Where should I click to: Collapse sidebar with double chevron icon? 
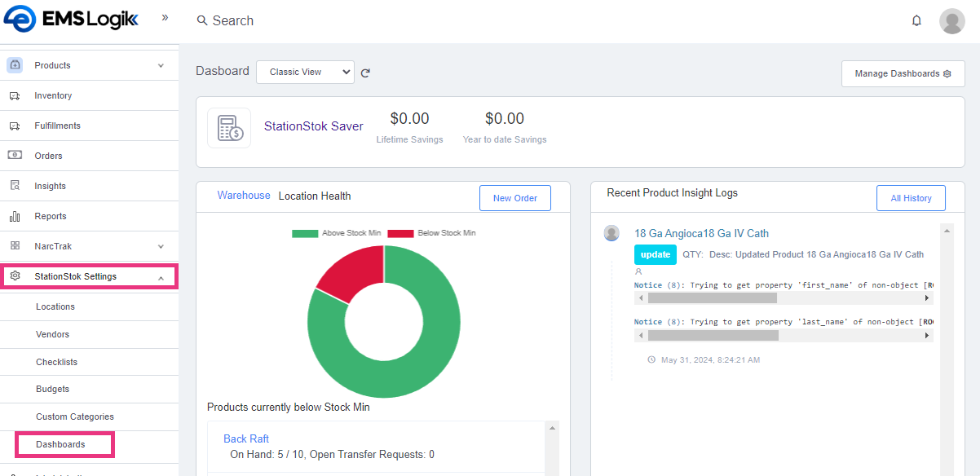pos(165,17)
